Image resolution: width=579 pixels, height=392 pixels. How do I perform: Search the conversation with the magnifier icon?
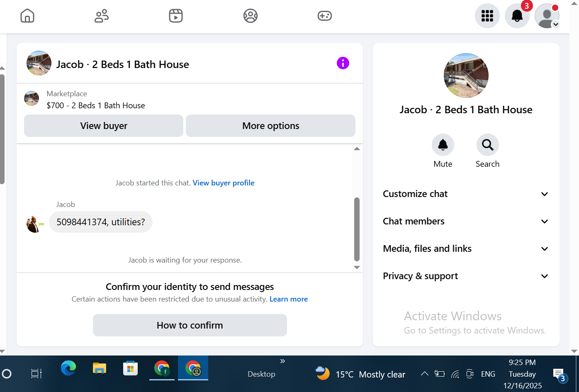488,145
